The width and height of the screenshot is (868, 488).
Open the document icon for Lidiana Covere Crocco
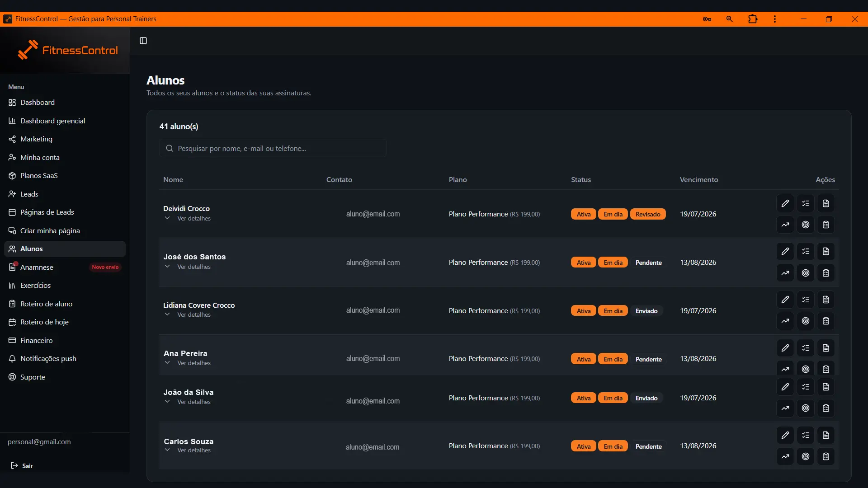826,300
